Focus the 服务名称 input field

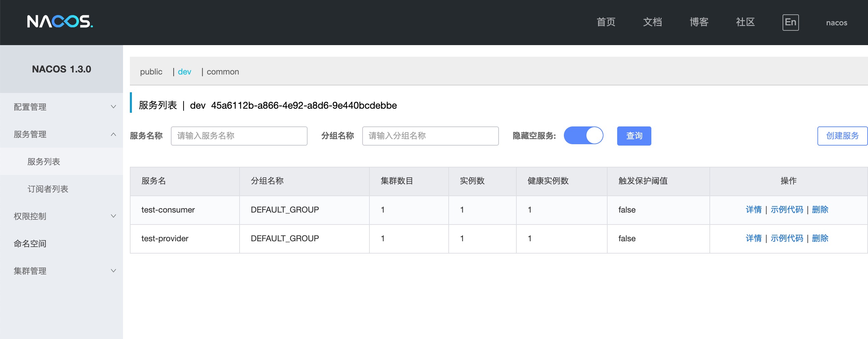[239, 136]
